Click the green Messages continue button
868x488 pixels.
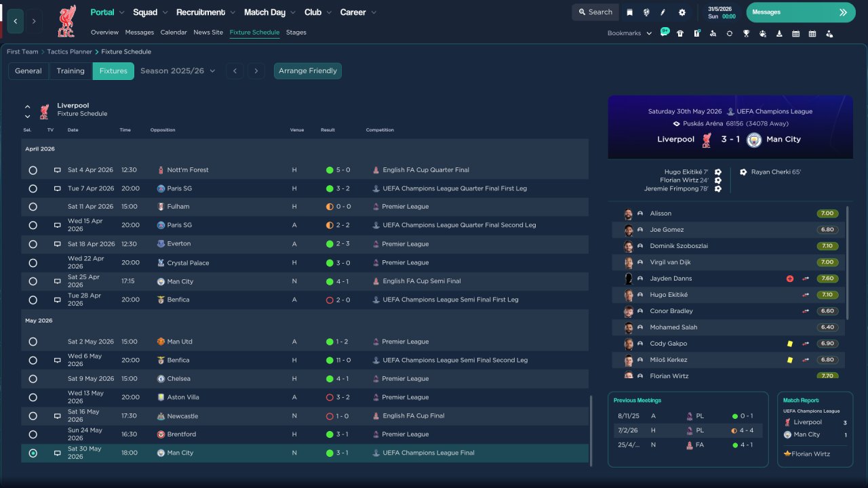pyautogui.click(x=801, y=12)
